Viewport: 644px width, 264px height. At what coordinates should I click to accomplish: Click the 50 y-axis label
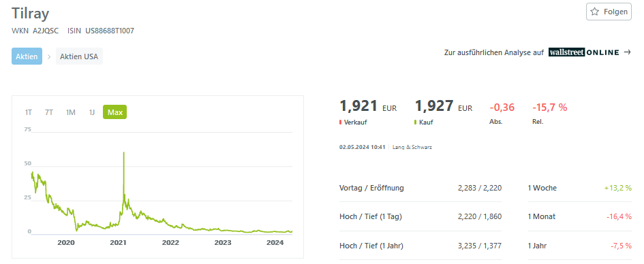(x=28, y=163)
